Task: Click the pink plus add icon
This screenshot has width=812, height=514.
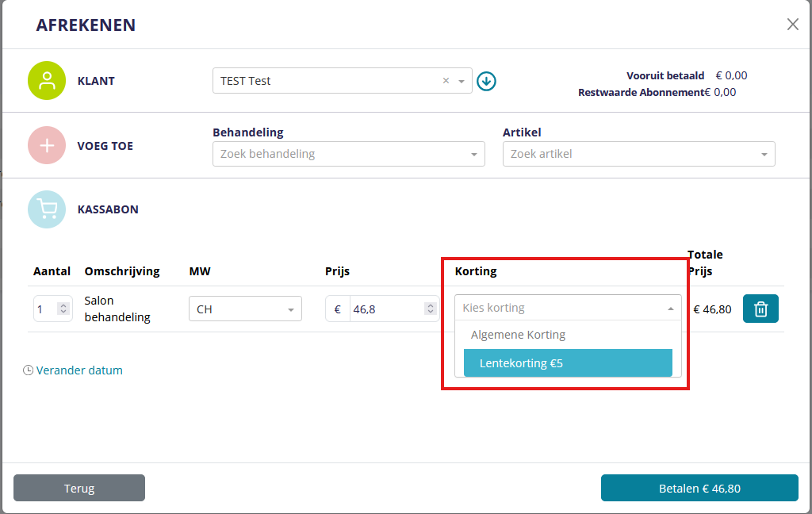Action: click(x=47, y=146)
